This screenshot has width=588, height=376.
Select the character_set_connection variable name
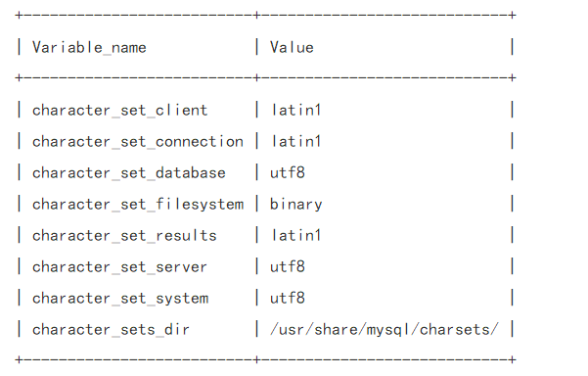[x=138, y=142]
